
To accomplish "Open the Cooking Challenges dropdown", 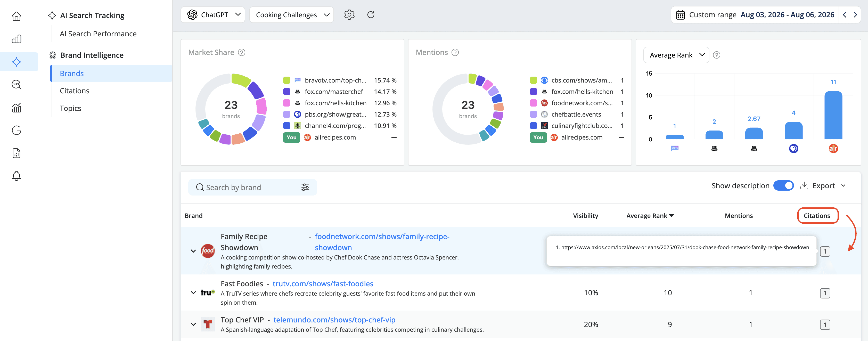I will [291, 15].
